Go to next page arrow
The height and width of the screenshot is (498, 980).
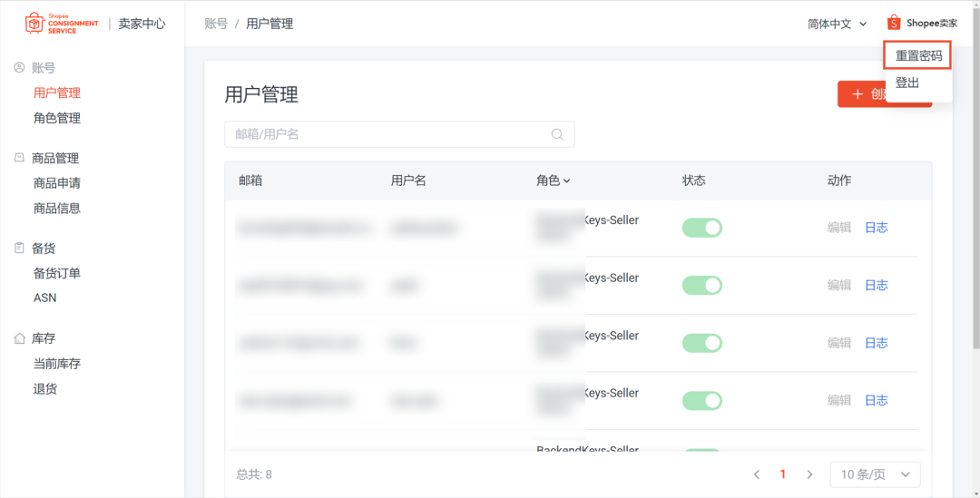pyautogui.click(x=809, y=474)
